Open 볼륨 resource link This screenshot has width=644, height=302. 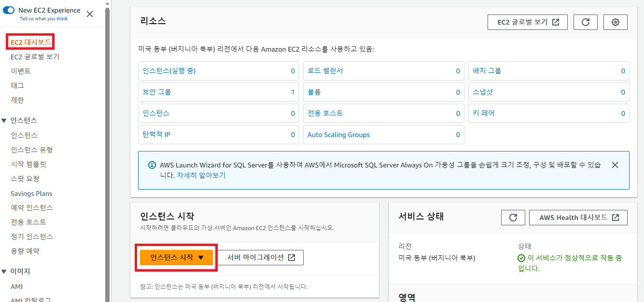[314, 92]
